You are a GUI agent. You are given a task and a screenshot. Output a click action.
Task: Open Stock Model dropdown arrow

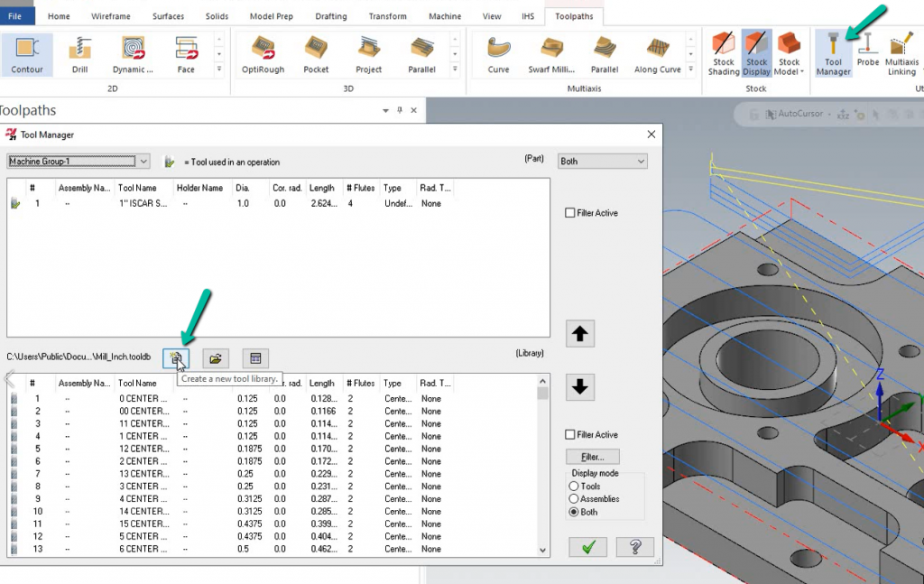coord(802,72)
